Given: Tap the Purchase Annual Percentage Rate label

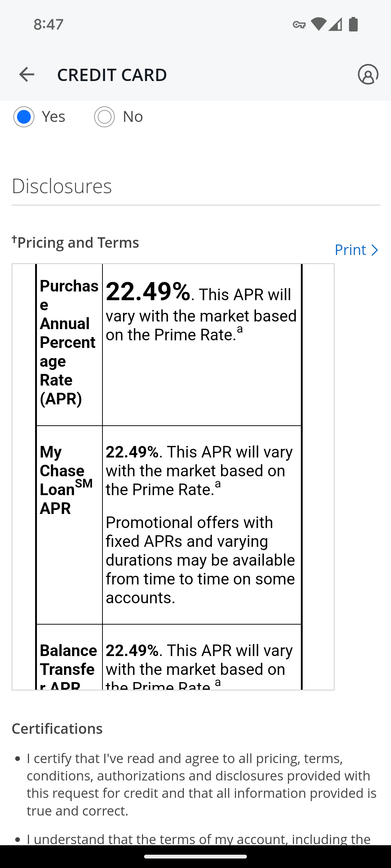Looking at the screenshot, I should tap(68, 342).
